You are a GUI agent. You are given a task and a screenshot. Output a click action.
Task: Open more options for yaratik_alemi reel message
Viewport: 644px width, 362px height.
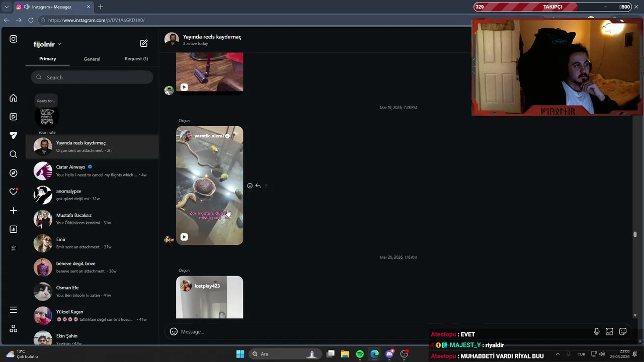(266, 186)
